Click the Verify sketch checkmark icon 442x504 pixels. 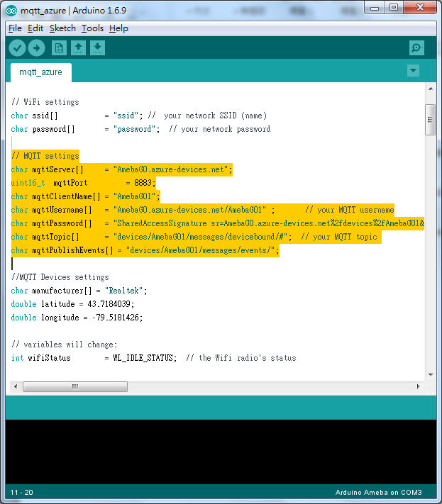click(x=17, y=48)
